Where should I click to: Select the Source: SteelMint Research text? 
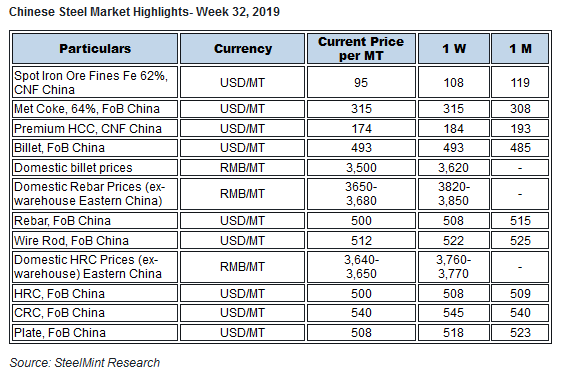click(x=84, y=363)
